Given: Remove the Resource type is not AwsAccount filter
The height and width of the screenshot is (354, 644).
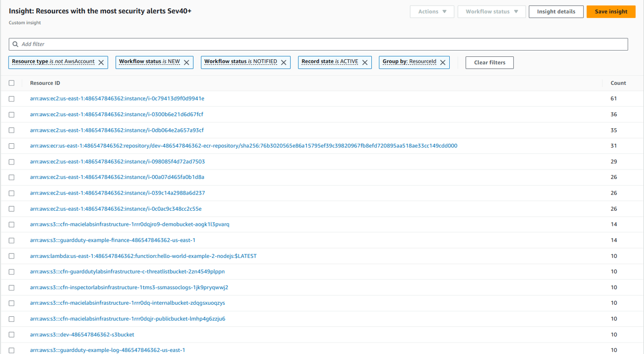Looking at the screenshot, I should click(x=101, y=62).
